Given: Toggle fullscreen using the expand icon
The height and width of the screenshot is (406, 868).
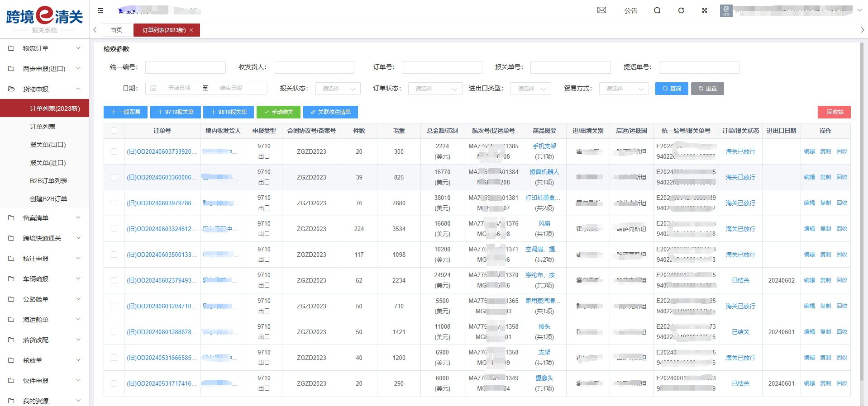Looking at the screenshot, I should [704, 10].
